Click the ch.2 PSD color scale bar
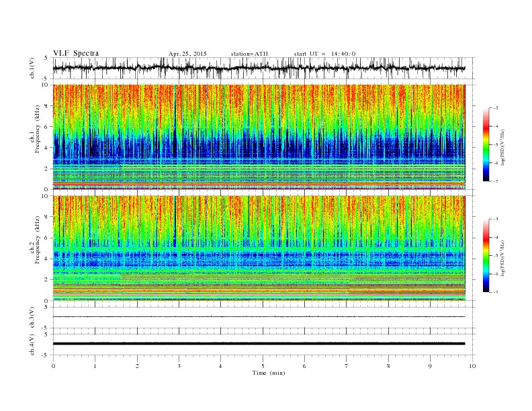The width and height of the screenshot is (532, 411). (x=486, y=255)
